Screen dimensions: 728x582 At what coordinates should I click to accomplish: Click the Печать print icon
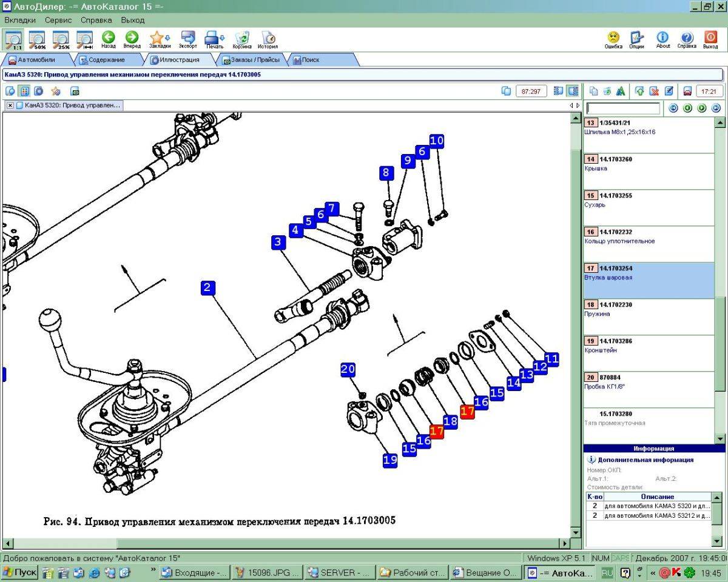(x=214, y=38)
